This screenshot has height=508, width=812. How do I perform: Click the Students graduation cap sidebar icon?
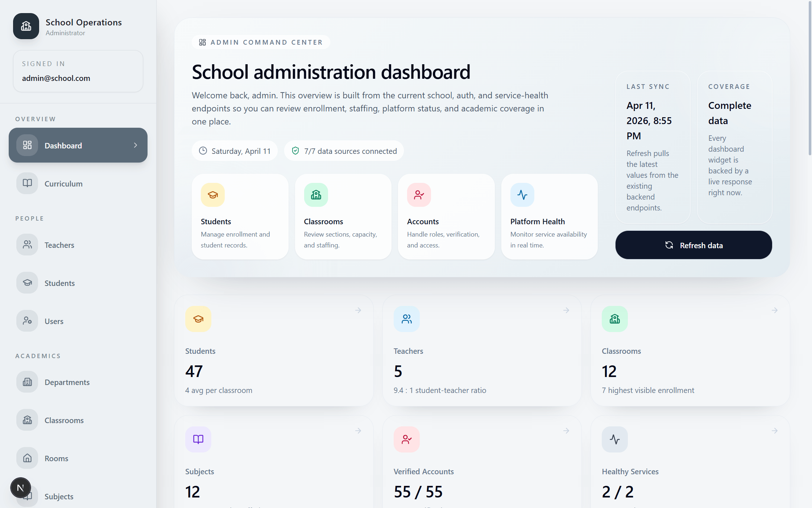tap(27, 283)
